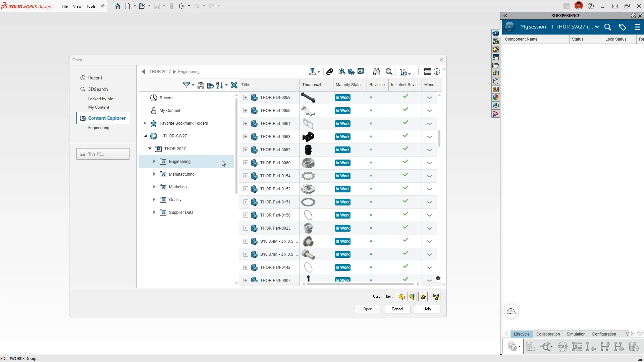Screen dimensions: 644x362
Task: Click the blue X clear icon in tree toolbar
Action: (x=234, y=85)
